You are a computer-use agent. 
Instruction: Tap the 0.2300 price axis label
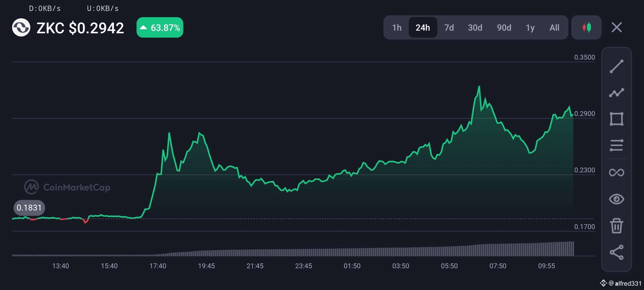point(584,170)
